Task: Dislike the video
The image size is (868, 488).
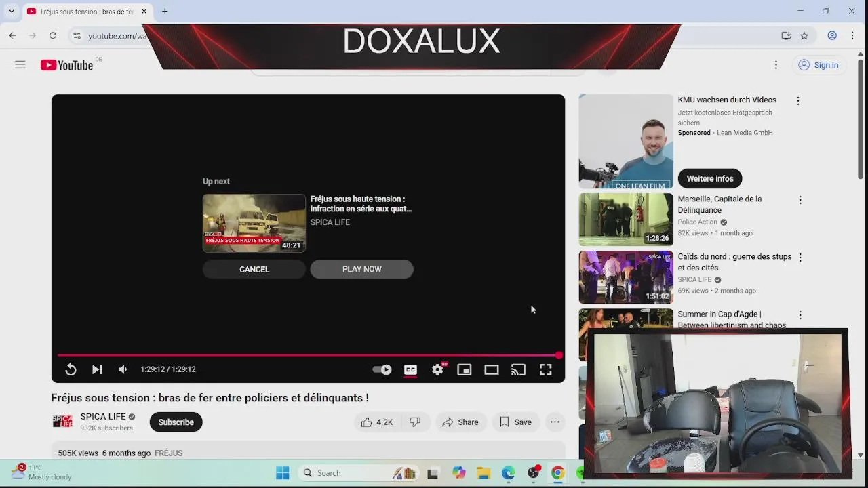Action: click(415, 422)
